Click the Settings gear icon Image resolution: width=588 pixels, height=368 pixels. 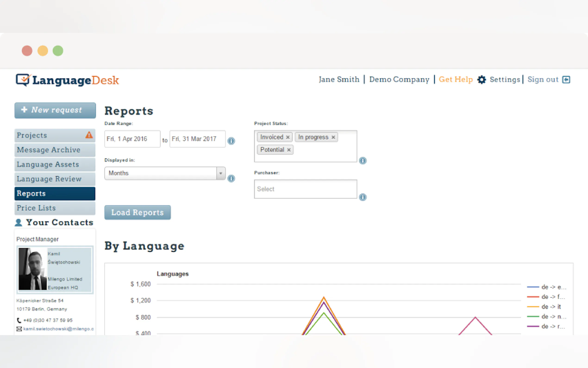coord(481,79)
